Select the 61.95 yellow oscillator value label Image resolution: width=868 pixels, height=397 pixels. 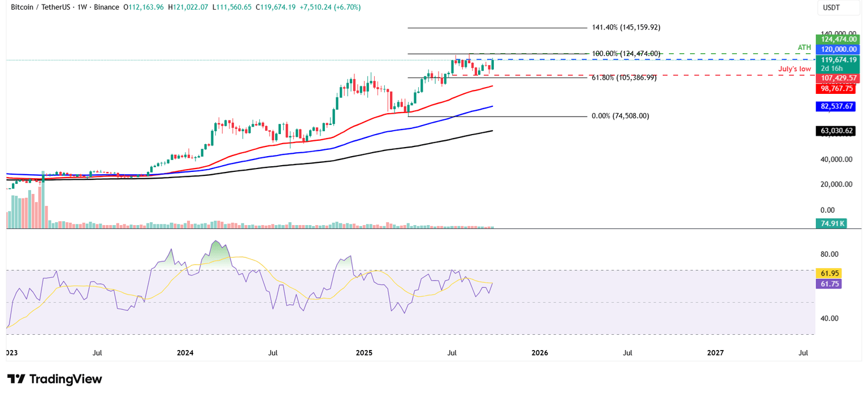tap(830, 273)
